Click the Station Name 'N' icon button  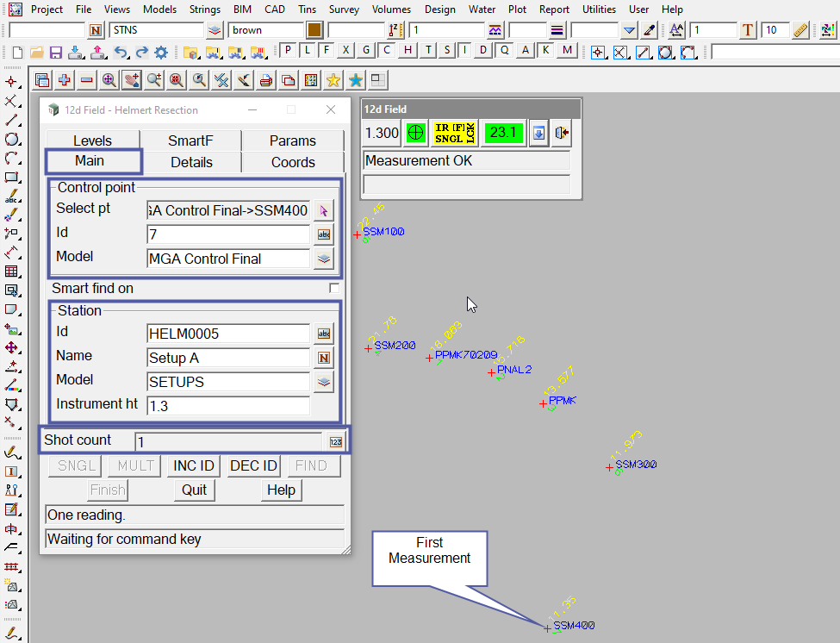pos(323,358)
